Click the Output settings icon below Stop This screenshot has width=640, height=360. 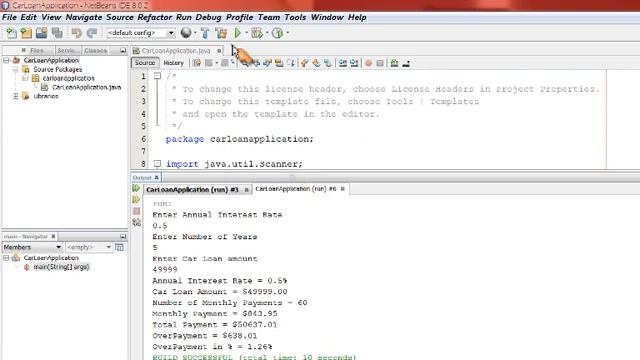click(x=136, y=222)
